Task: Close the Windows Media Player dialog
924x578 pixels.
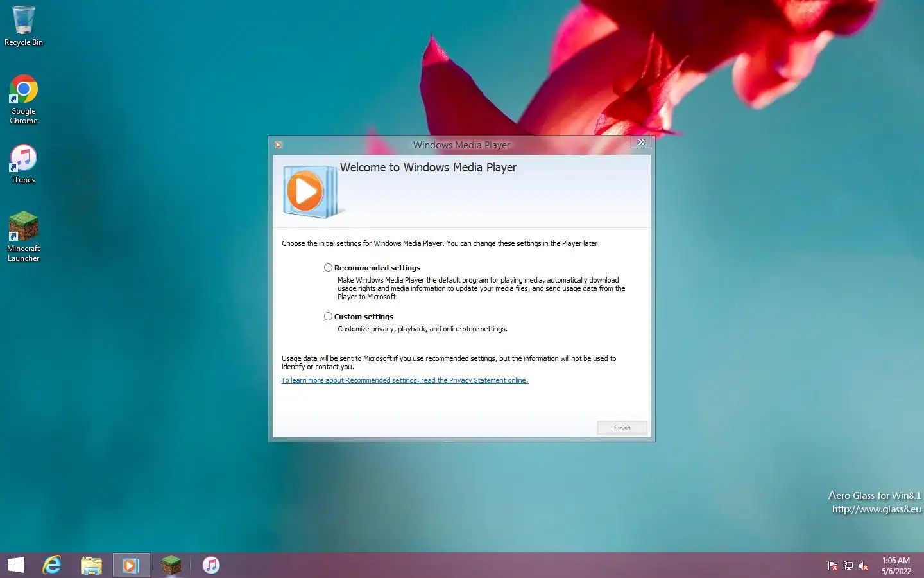Action: click(641, 142)
